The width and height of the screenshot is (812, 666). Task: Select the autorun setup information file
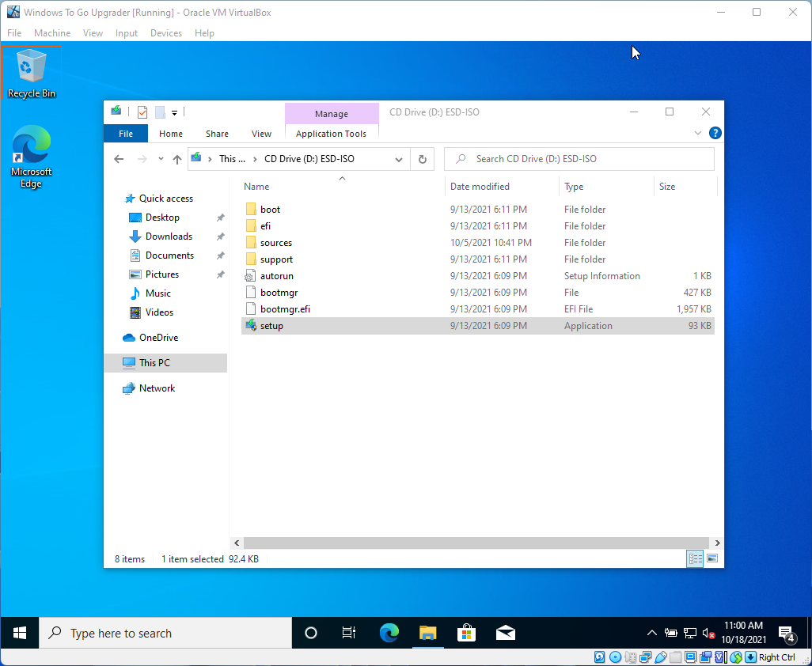coord(477,276)
